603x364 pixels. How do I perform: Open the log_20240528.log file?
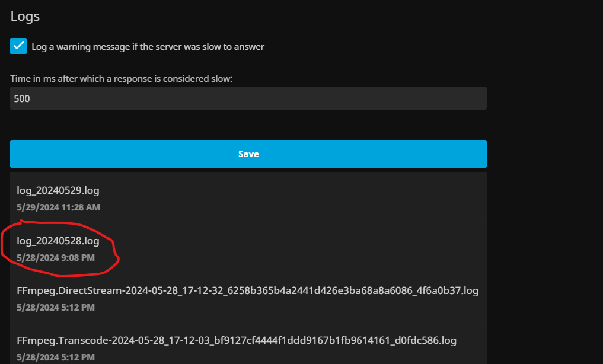(58, 241)
